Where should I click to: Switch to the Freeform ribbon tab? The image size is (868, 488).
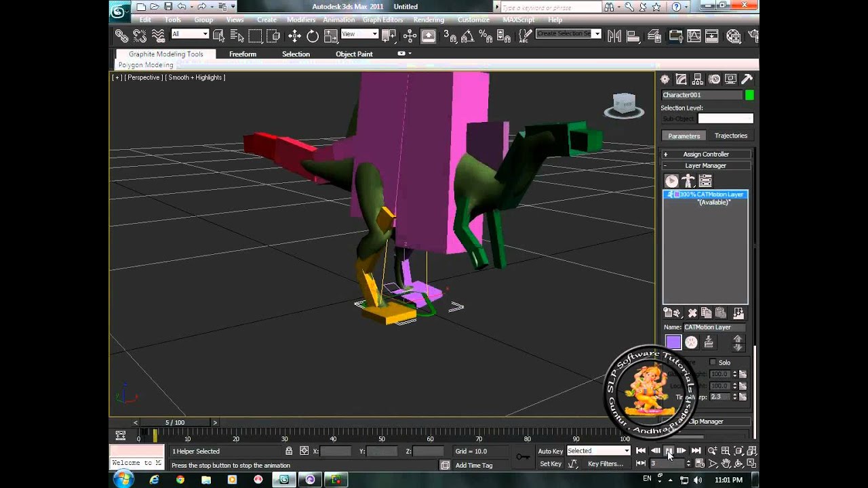pos(243,54)
